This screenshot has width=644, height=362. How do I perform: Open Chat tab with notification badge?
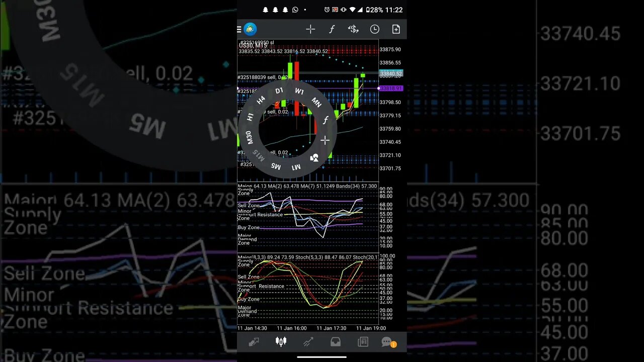tap(388, 342)
